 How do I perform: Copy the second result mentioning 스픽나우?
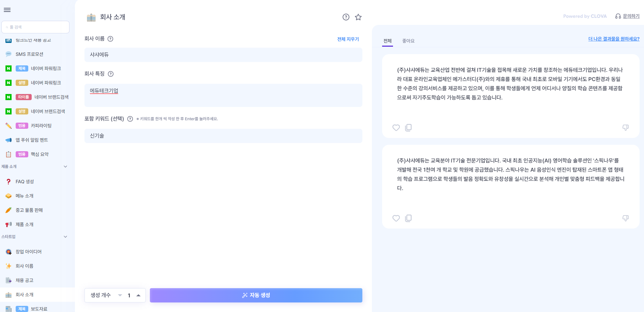[x=408, y=218]
